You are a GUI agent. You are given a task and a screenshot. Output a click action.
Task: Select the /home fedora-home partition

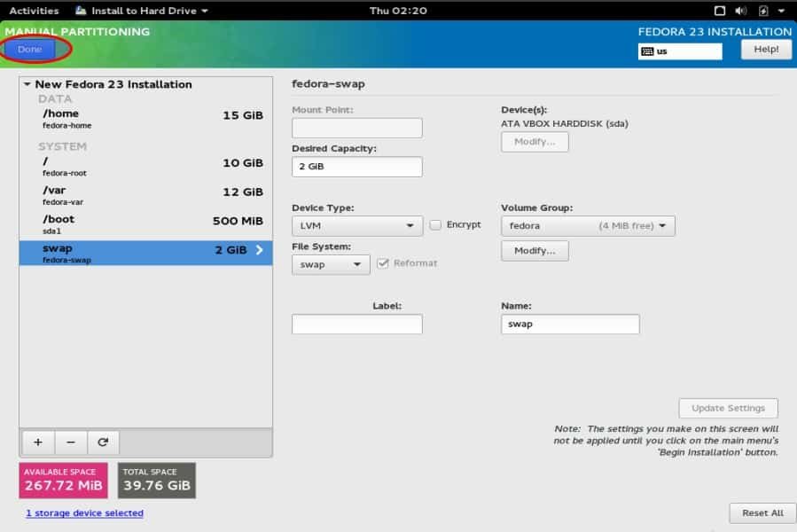pos(146,119)
